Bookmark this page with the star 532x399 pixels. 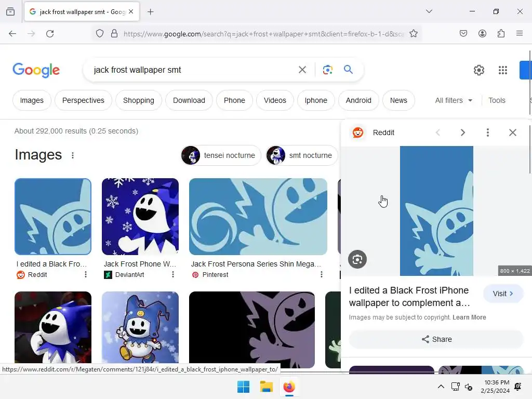(413, 34)
